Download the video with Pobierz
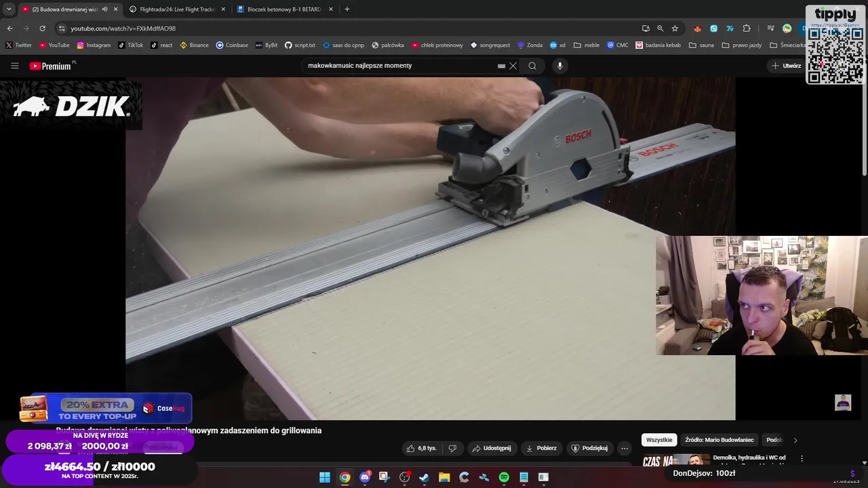 [x=542, y=448]
